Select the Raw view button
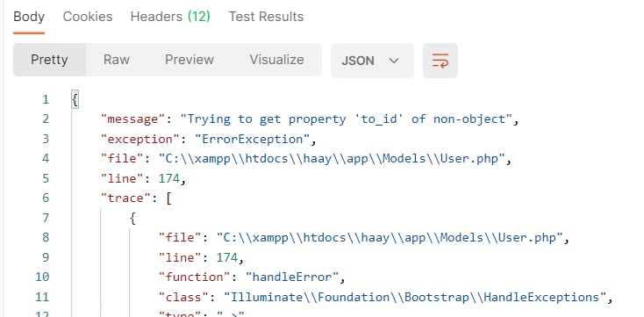644x317 pixels. pos(116,60)
